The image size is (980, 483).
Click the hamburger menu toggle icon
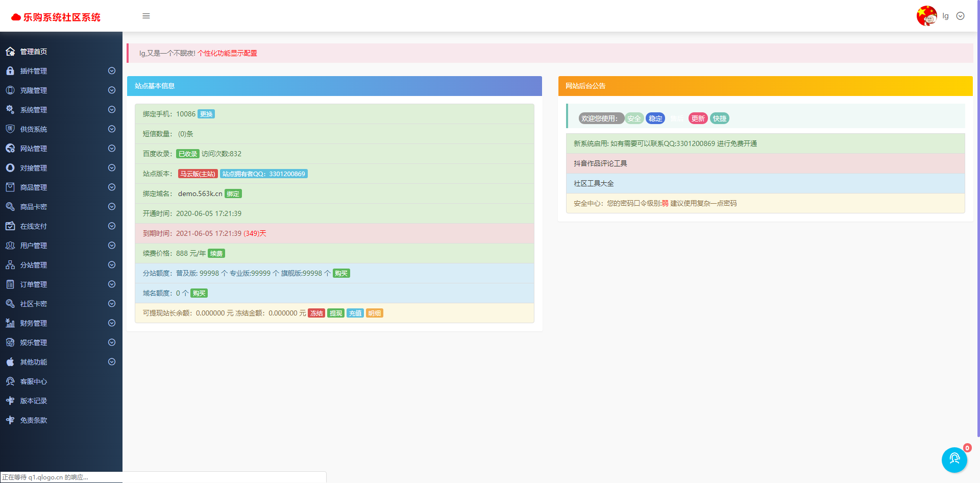(146, 16)
